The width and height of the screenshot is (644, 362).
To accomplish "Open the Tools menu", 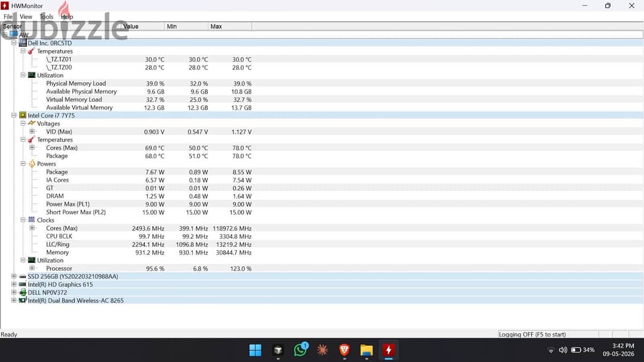I will click(x=47, y=17).
